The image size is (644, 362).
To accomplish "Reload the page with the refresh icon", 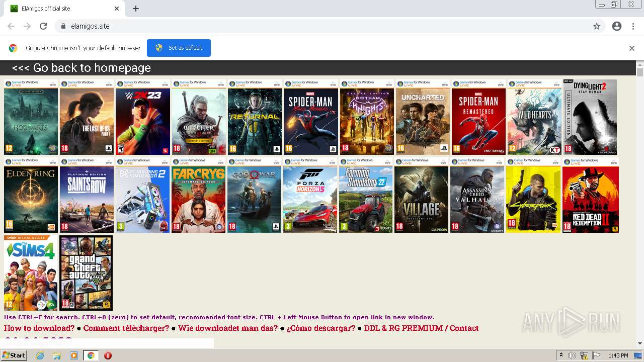I will (x=43, y=26).
